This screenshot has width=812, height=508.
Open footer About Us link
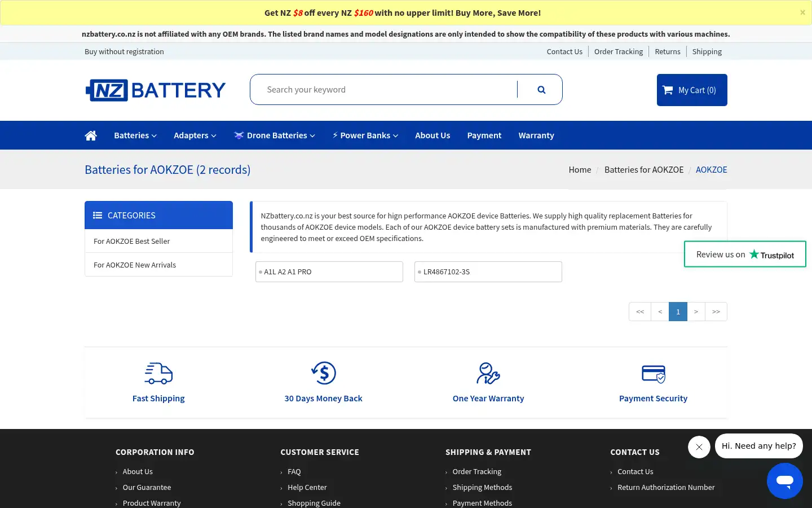coord(138,471)
